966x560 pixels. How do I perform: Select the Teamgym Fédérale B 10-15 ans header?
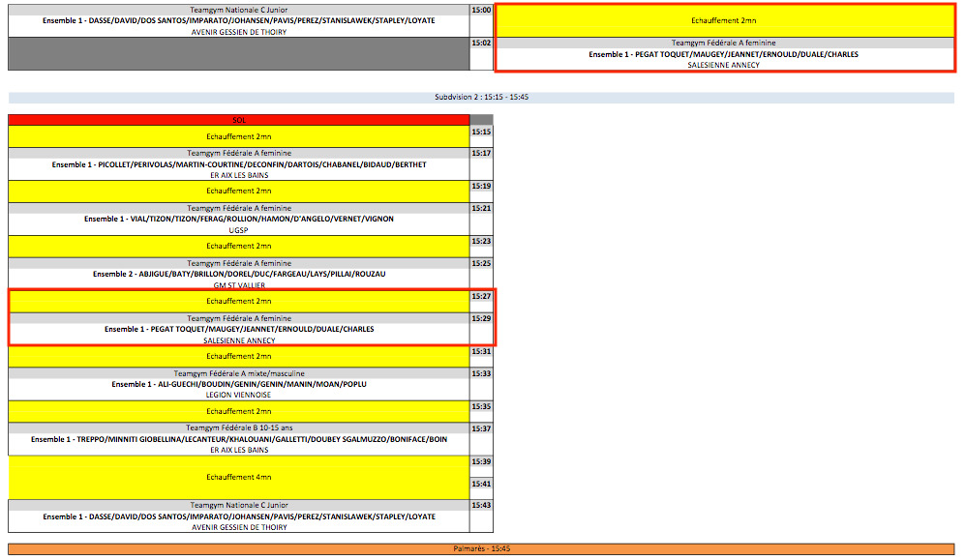238,427
